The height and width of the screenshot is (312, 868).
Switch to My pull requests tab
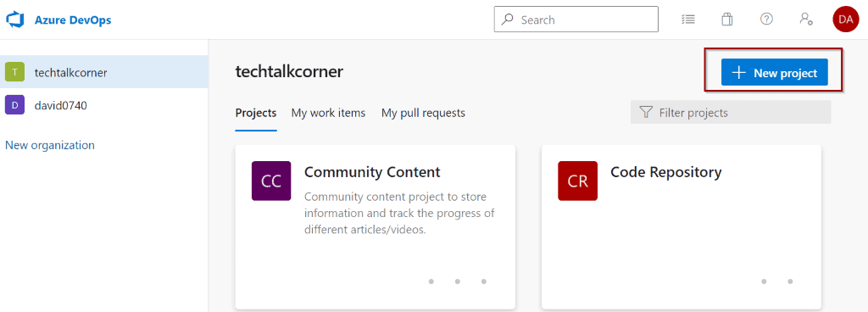[x=423, y=113]
